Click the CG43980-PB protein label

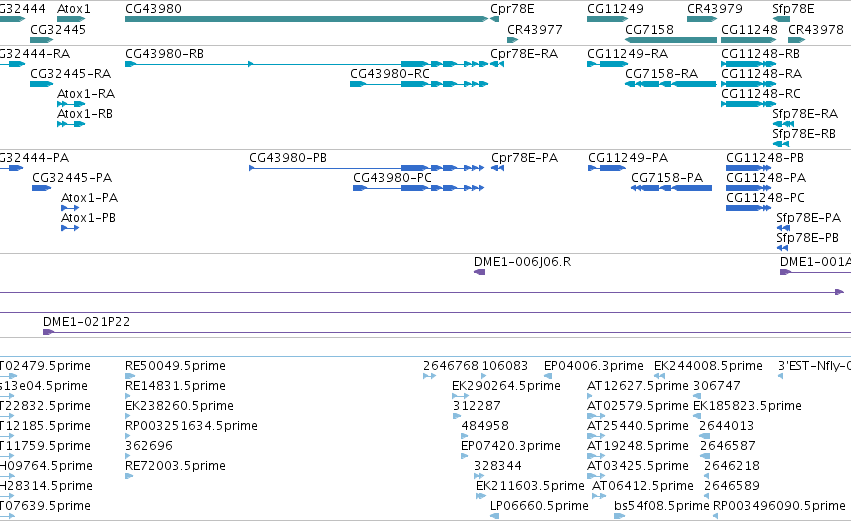click(x=288, y=158)
